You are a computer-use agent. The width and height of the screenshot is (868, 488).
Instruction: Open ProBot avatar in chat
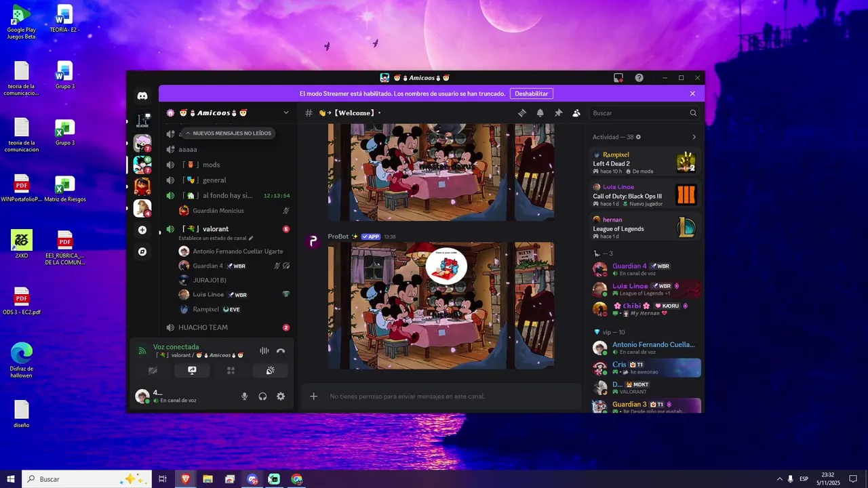(313, 242)
